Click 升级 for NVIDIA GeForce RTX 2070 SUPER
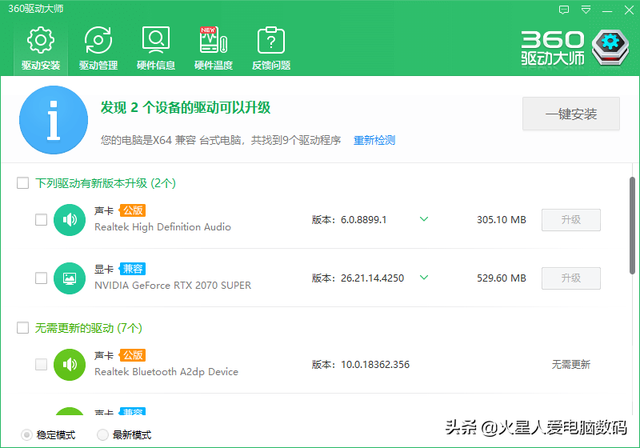The image size is (640, 448). [571, 278]
